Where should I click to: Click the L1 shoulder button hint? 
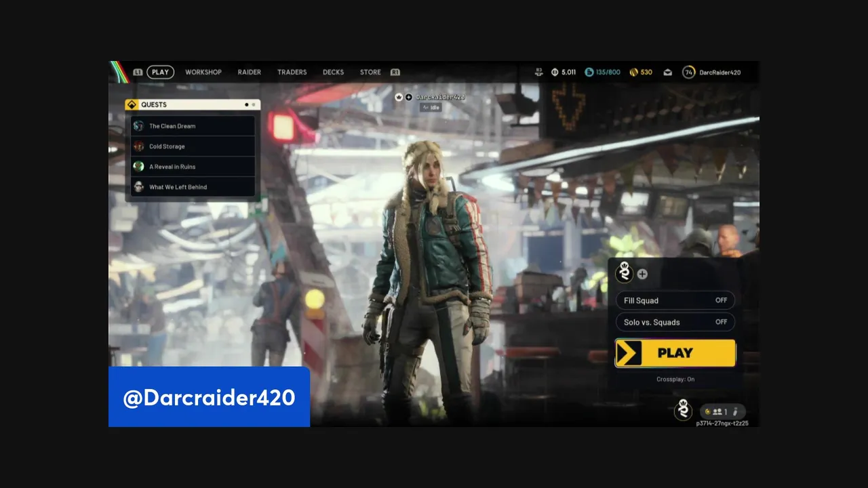click(x=138, y=72)
